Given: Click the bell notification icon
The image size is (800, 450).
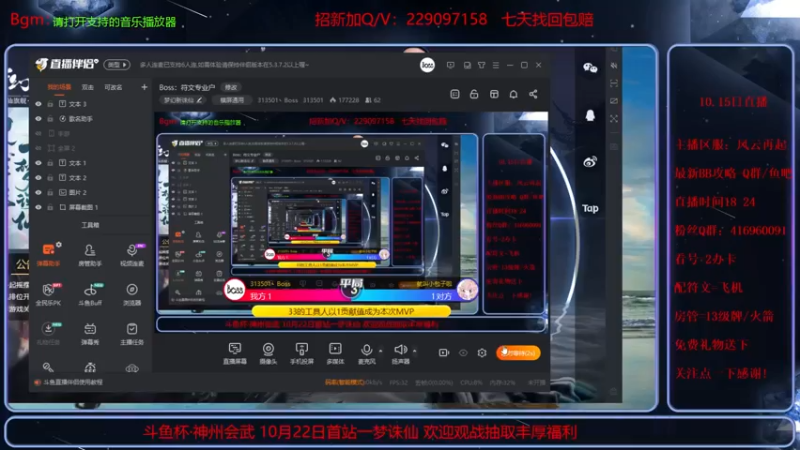Looking at the screenshot, I should point(513,94).
